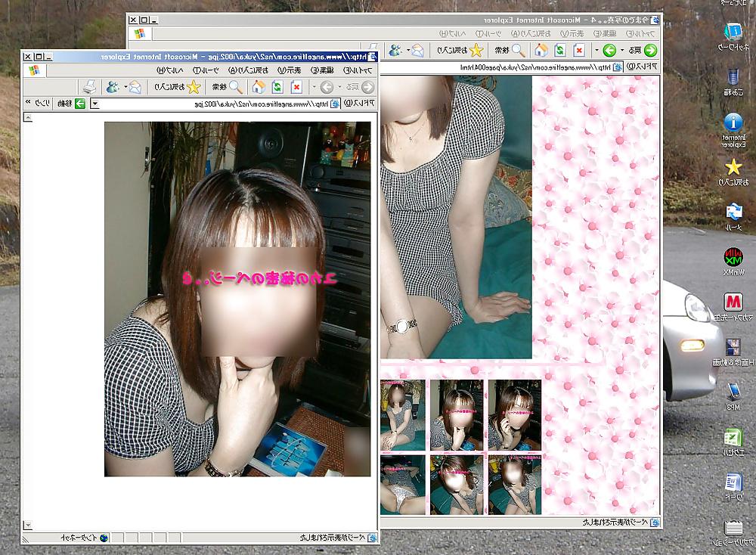Image resolution: width=756 pixels, height=555 pixels.
Task: Open File menu in front Explorer window
Action: point(358,70)
